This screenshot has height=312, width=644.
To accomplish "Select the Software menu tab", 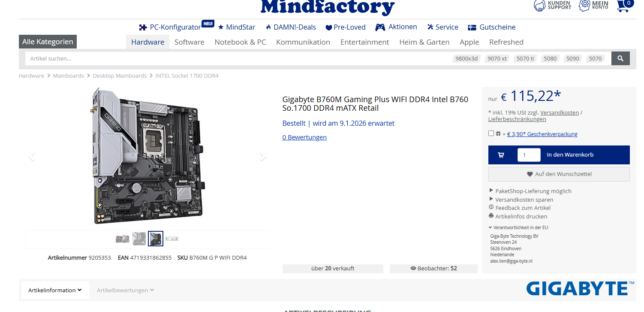I will click(x=189, y=42).
